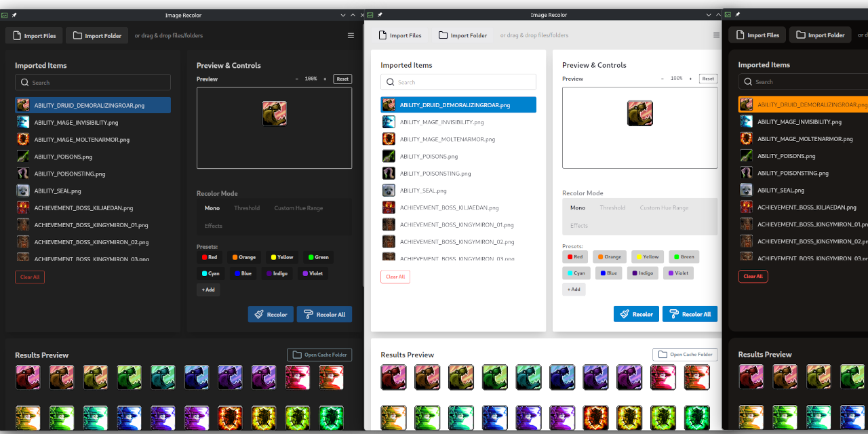This screenshot has width=868, height=434.
Task: Click Import Files in middle light window
Action: point(399,35)
